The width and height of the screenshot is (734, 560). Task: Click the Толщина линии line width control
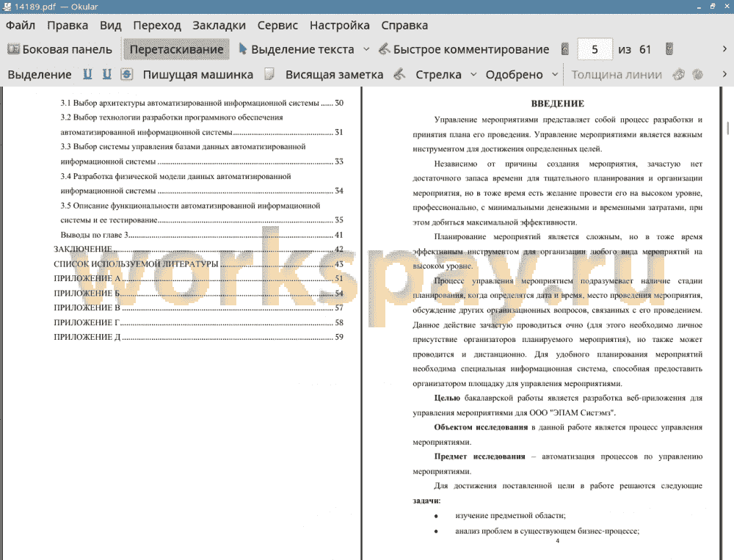tap(617, 74)
